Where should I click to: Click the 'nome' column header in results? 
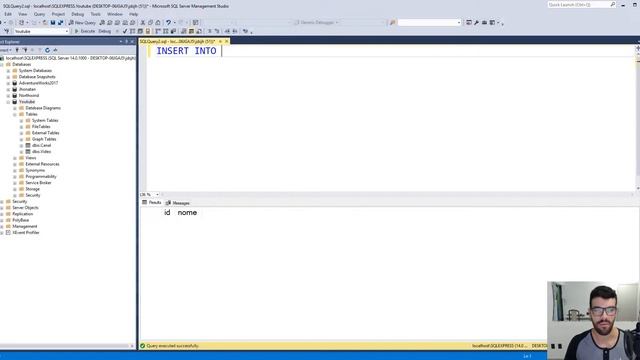[x=187, y=212]
